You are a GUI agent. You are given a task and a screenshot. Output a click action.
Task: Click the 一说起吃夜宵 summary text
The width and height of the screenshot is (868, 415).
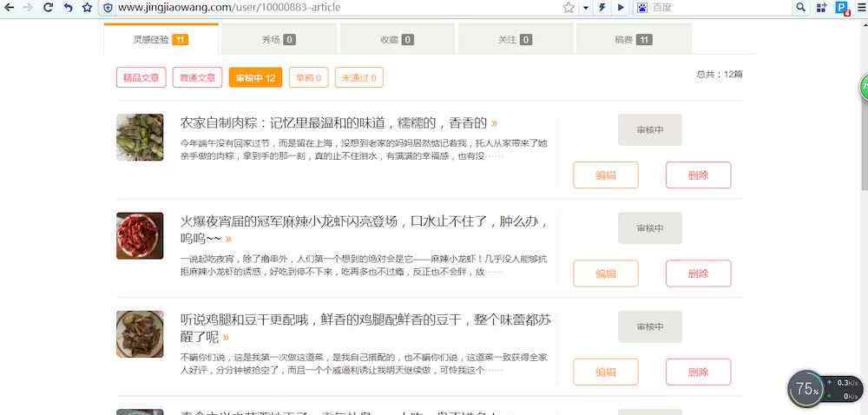click(364, 265)
